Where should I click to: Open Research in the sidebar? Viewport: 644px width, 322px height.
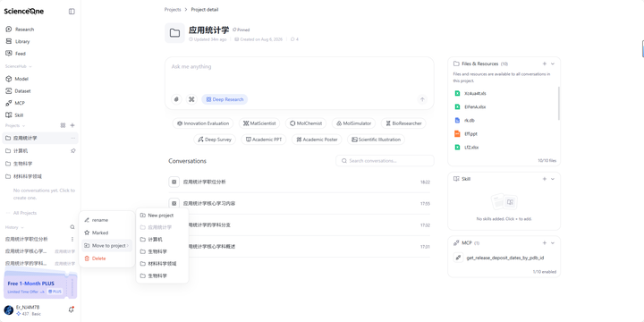(x=25, y=30)
